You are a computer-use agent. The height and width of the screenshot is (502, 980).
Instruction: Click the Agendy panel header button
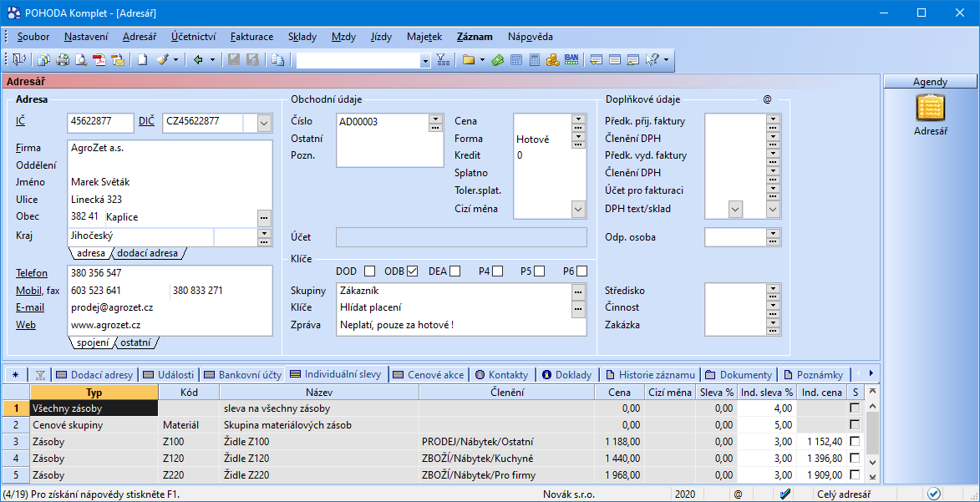point(930,81)
